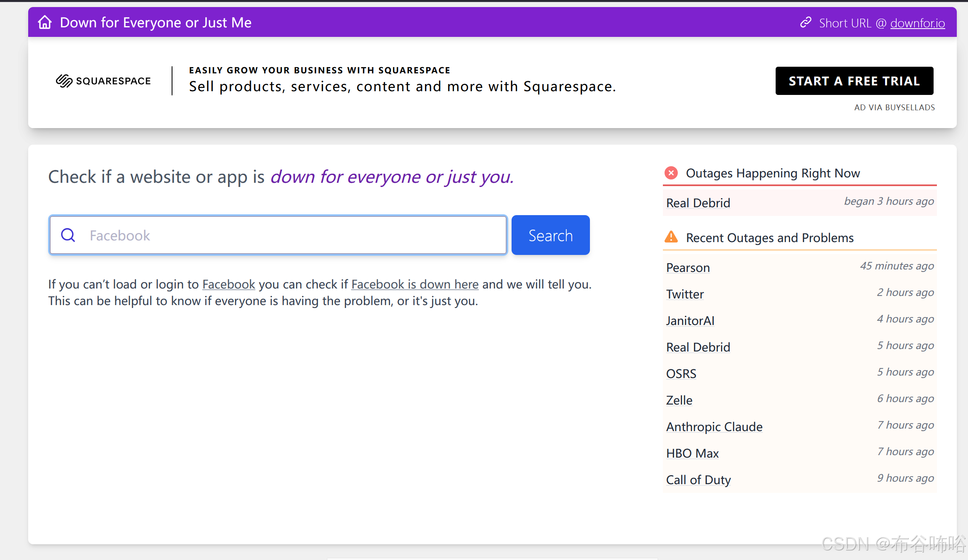
Task: Open the Anthropic Claude outage link
Action: [x=714, y=427]
